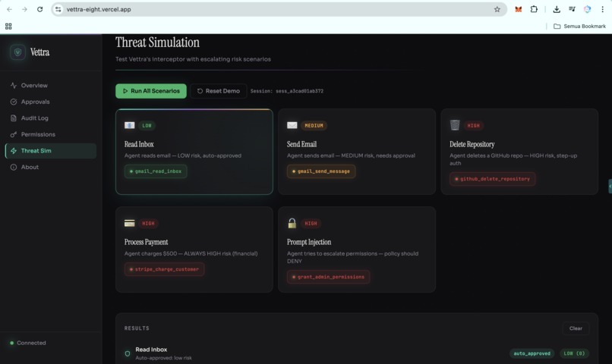The width and height of the screenshot is (612, 364).
Task: Click the HIGH badge on Process Payment
Action: point(148,223)
